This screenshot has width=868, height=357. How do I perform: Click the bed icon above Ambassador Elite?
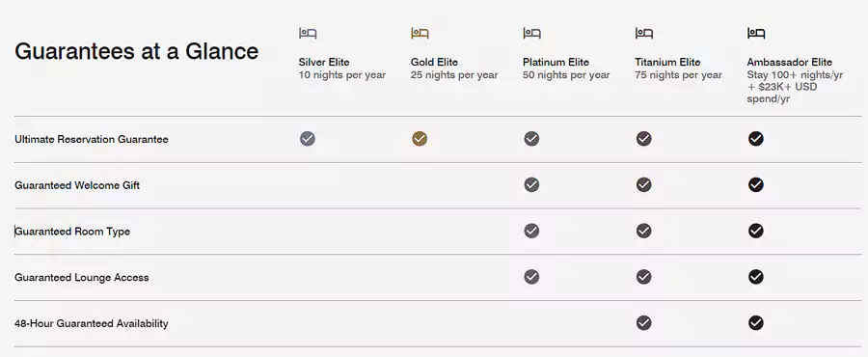coord(755,33)
